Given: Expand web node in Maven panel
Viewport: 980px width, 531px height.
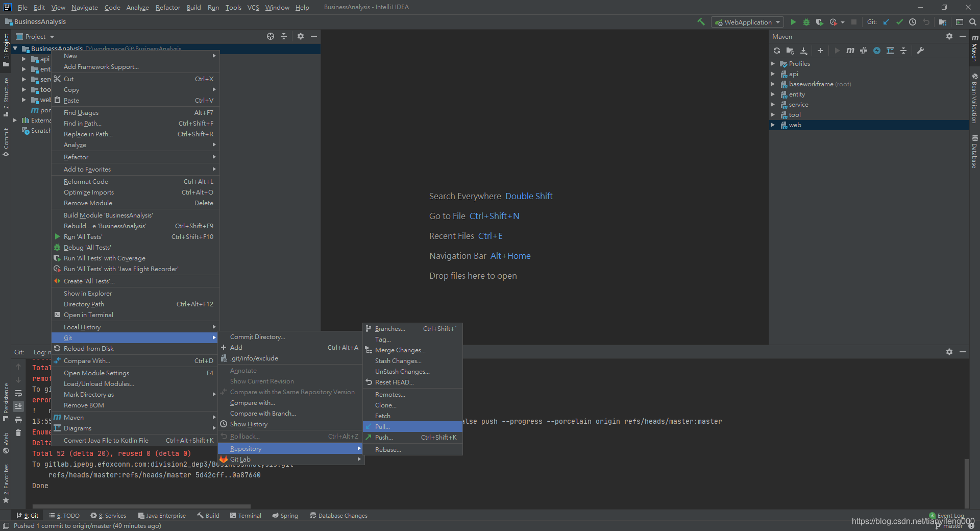Looking at the screenshot, I should 773,125.
